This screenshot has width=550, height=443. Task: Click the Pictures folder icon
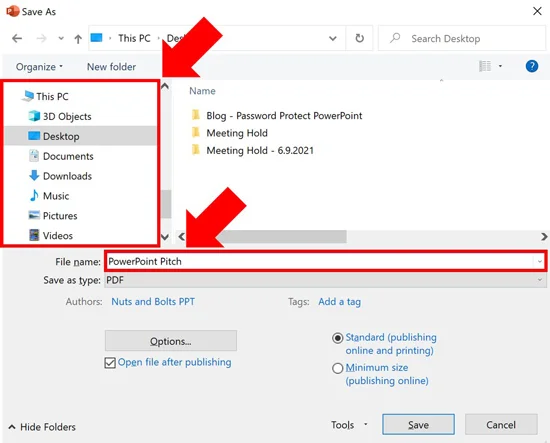(34, 215)
